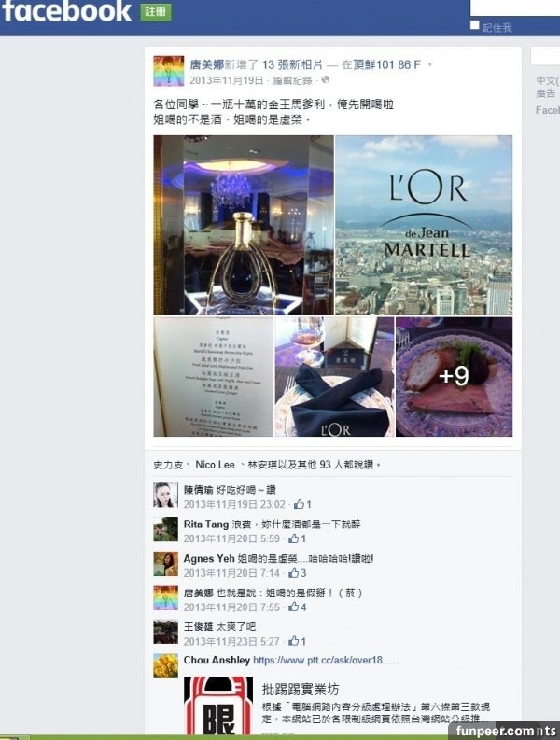This screenshot has height=740, width=560.
Task: Click the like thumb icon on 王俊雄's comment
Action: pyautogui.click(x=293, y=641)
